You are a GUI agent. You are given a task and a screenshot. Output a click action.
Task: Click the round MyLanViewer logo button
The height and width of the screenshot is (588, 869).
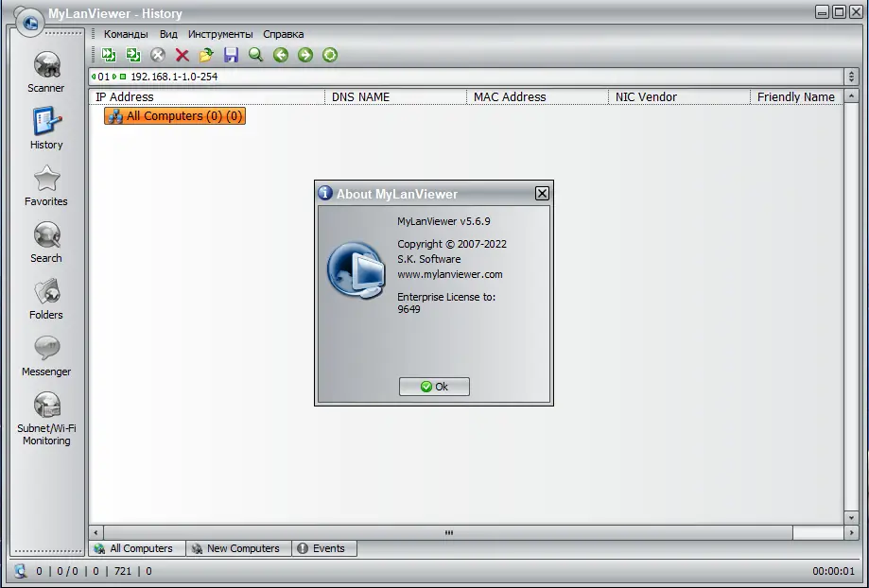(x=30, y=23)
